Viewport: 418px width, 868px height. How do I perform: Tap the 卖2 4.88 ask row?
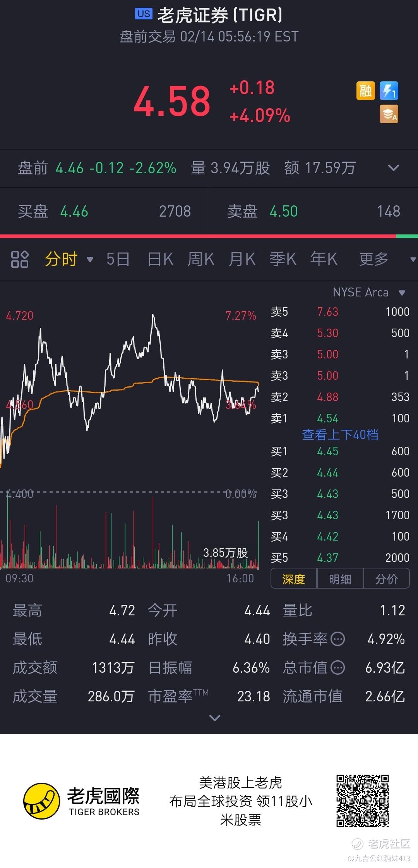(x=340, y=397)
